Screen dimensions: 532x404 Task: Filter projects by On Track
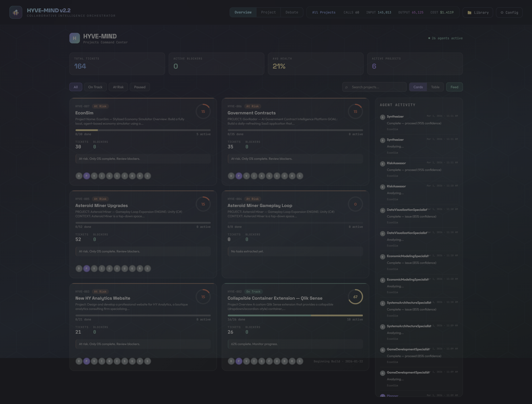(x=95, y=87)
